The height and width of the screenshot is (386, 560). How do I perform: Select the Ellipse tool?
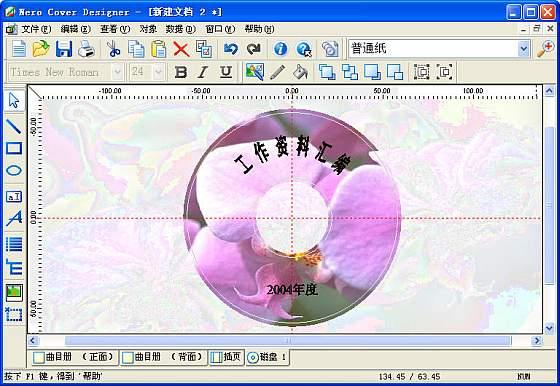point(14,170)
